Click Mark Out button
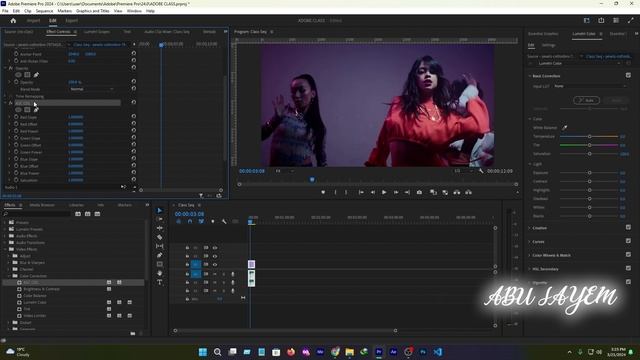 tap(346, 192)
